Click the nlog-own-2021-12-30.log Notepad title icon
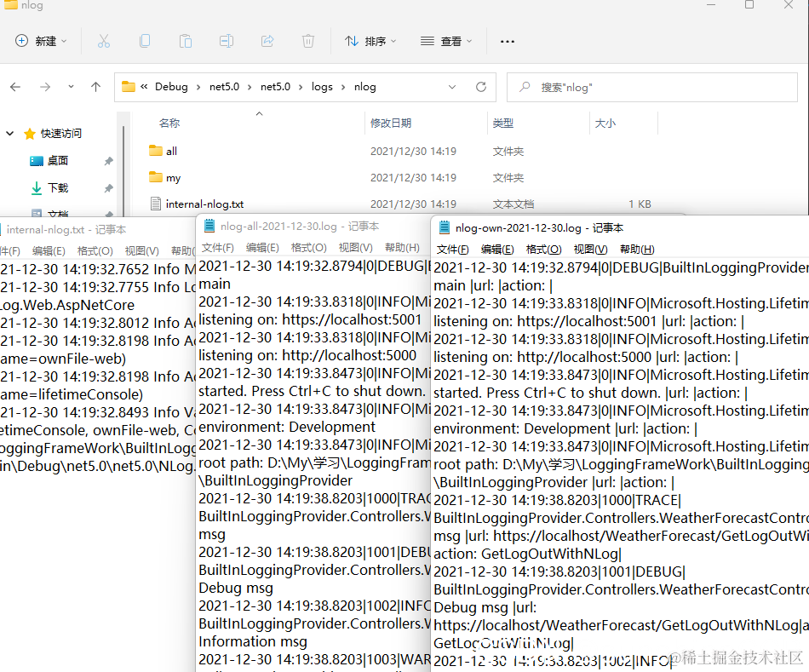The width and height of the screenshot is (809, 672). pos(444,227)
